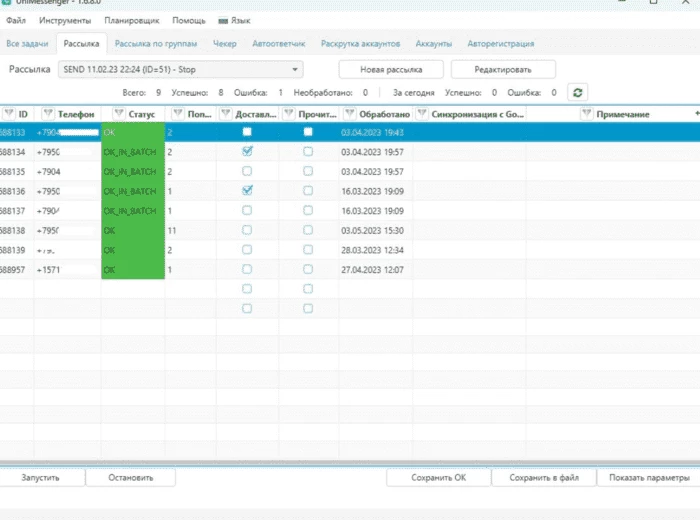Click the Запустить button
Screen dimensions: 700x520
(41, 478)
